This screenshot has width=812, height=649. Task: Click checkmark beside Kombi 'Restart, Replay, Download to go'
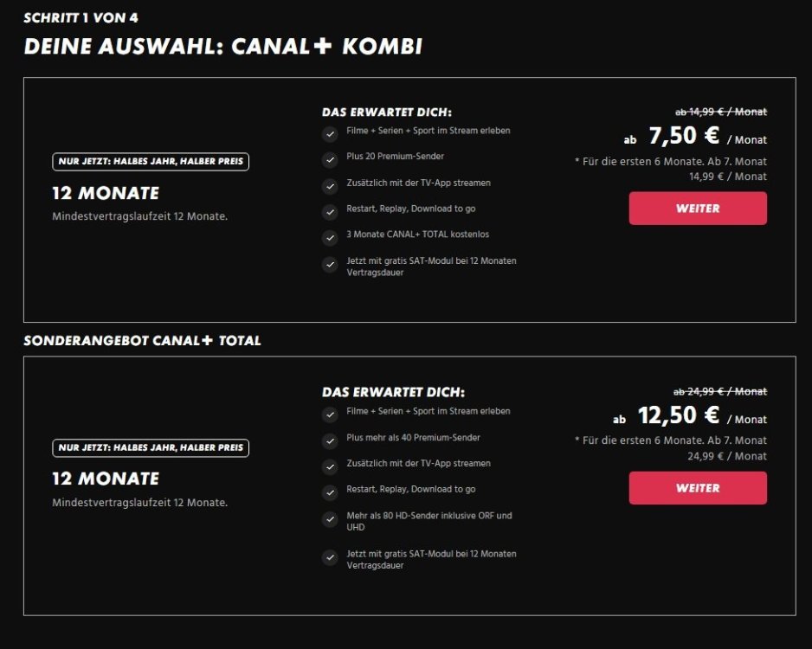coord(330,212)
